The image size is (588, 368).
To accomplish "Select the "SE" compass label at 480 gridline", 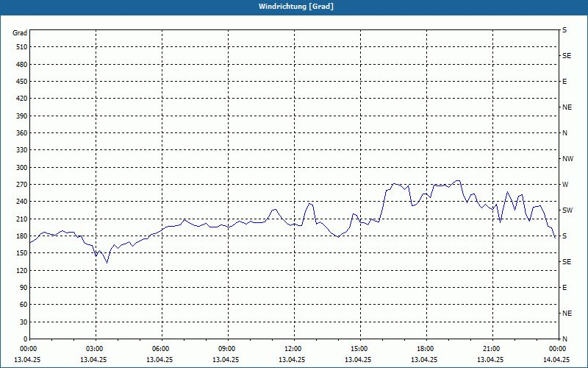I will point(567,56).
